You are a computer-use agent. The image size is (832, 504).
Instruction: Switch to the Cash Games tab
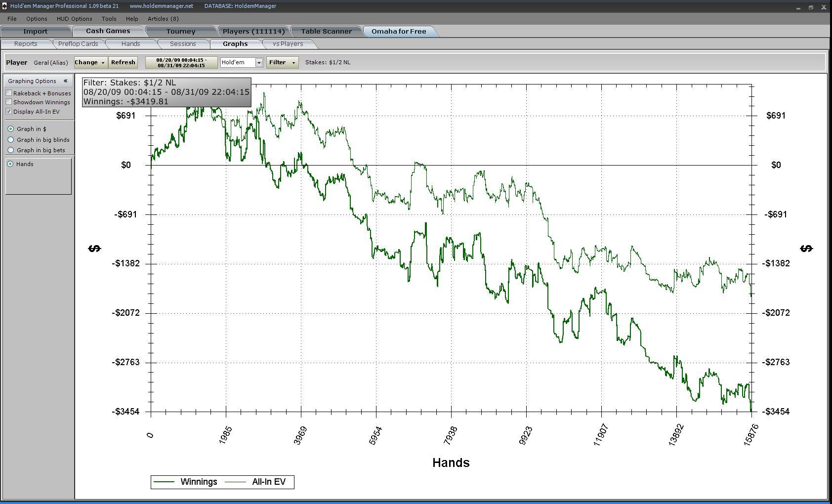click(x=108, y=31)
